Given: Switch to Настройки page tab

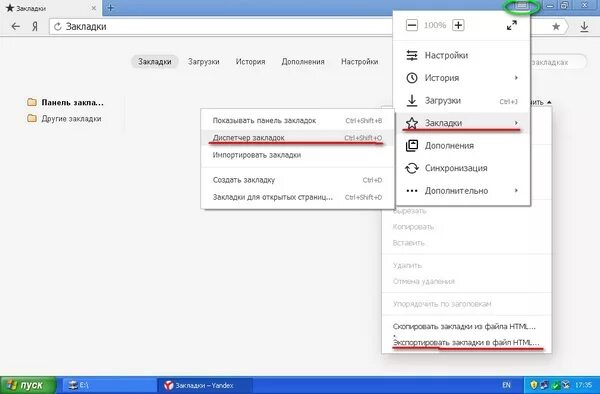Looking at the screenshot, I should 360,62.
